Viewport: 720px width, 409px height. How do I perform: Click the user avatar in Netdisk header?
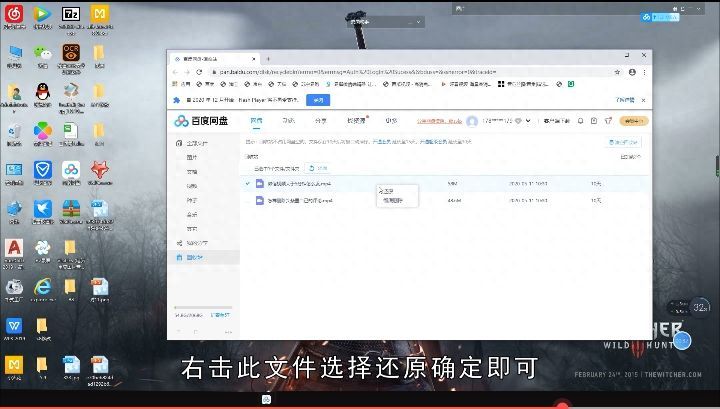(472, 121)
